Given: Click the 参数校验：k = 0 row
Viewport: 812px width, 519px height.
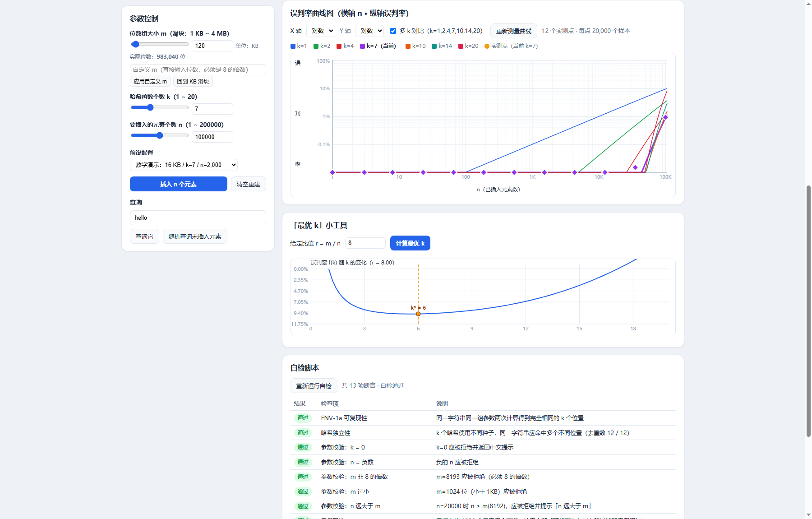Looking at the screenshot, I should tap(483, 447).
